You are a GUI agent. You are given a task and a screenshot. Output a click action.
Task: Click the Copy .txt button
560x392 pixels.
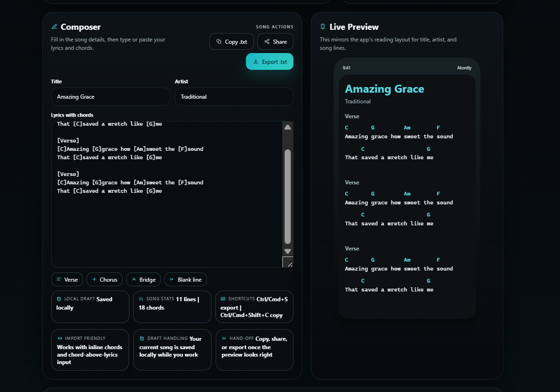point(232,41)
